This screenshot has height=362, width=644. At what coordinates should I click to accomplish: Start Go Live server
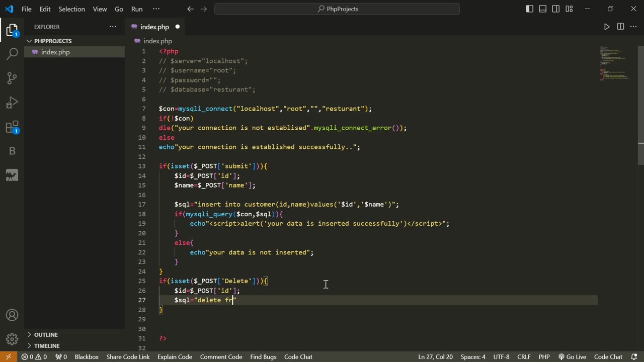tap(572, 356)
